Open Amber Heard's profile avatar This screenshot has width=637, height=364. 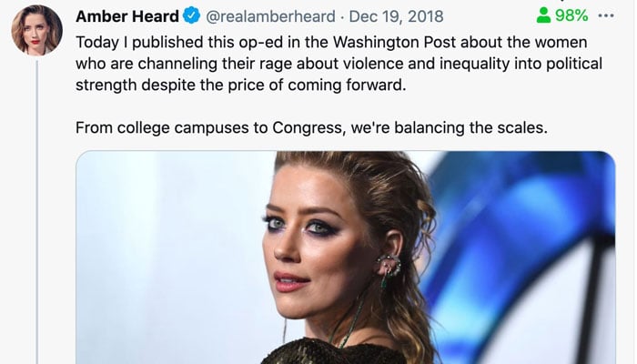pyautogui.click(x=36, y=30)
